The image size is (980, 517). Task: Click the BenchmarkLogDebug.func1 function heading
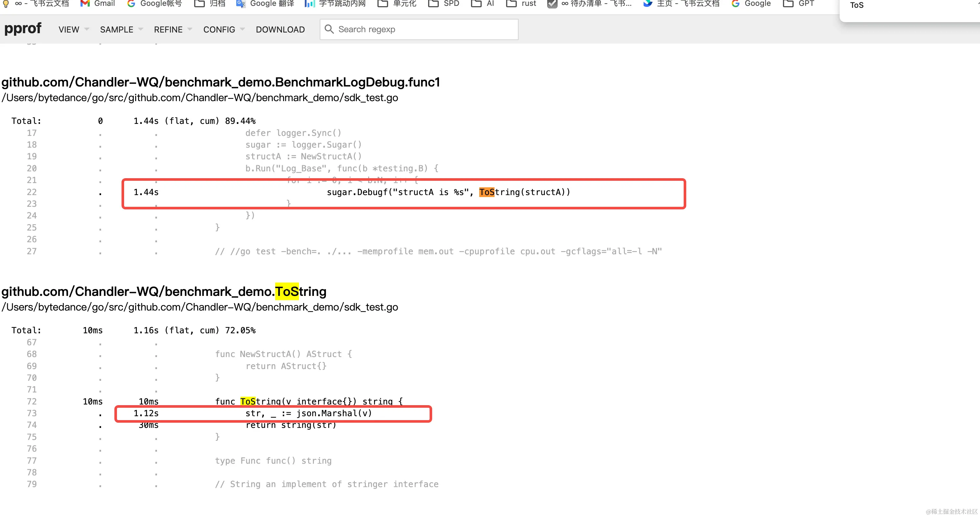pyautogui.click(x=221, y=82)
